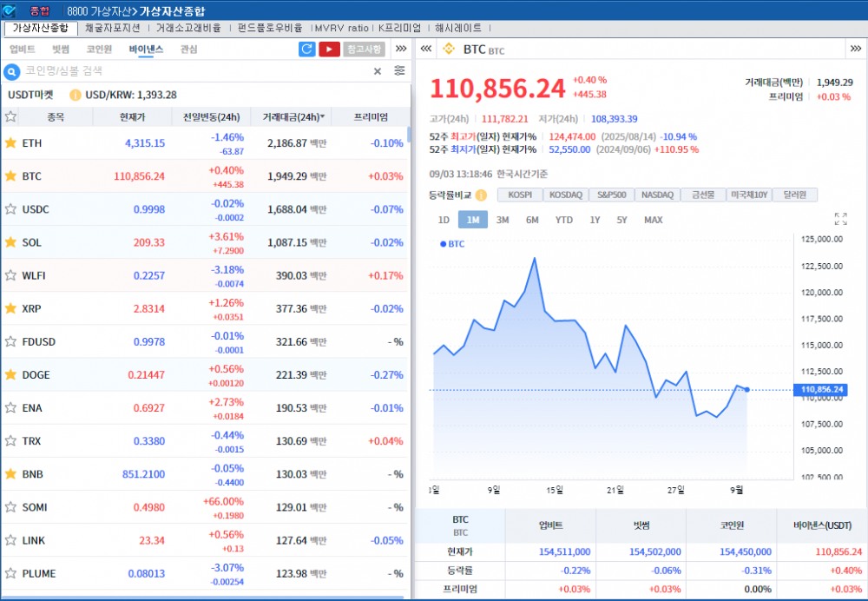The height and width of the screenshot is (601, 868).
Task: Select the 업비트 exchange tab
Action: 23,50
